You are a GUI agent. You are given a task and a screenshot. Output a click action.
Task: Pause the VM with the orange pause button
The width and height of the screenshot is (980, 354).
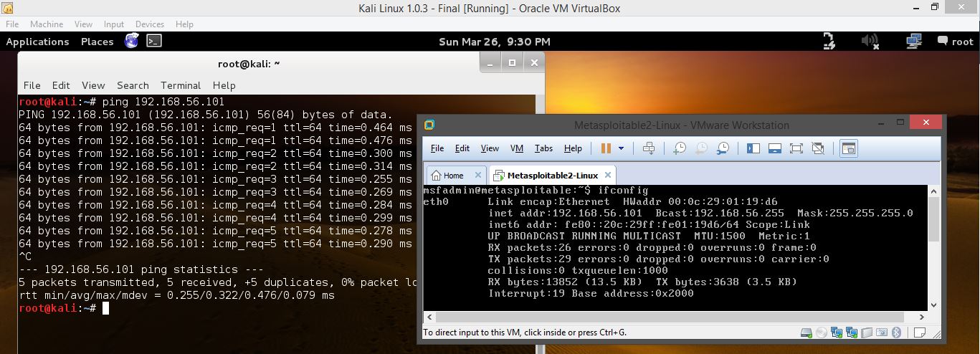tap(606, 148)
